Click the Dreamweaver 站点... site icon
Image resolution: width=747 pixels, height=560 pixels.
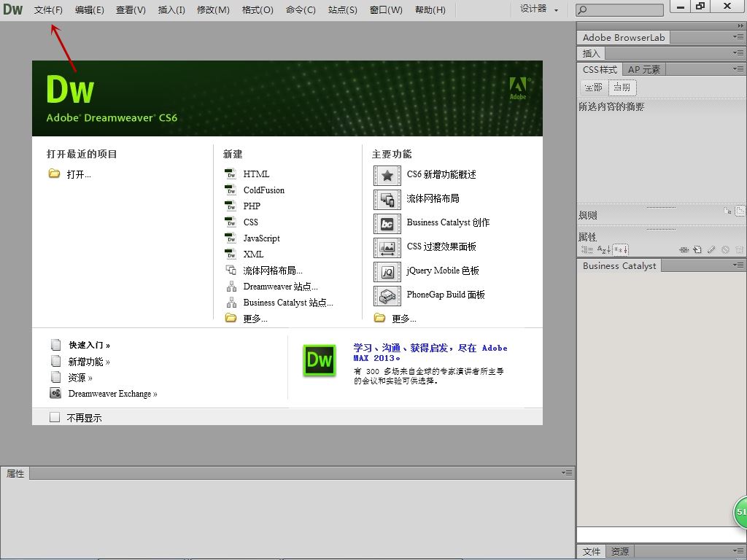click(x=231, y=286)
